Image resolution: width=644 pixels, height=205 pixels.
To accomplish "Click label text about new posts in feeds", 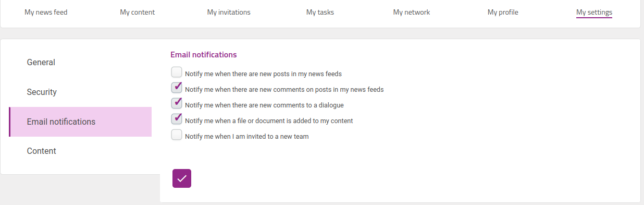I will (263, 74).
